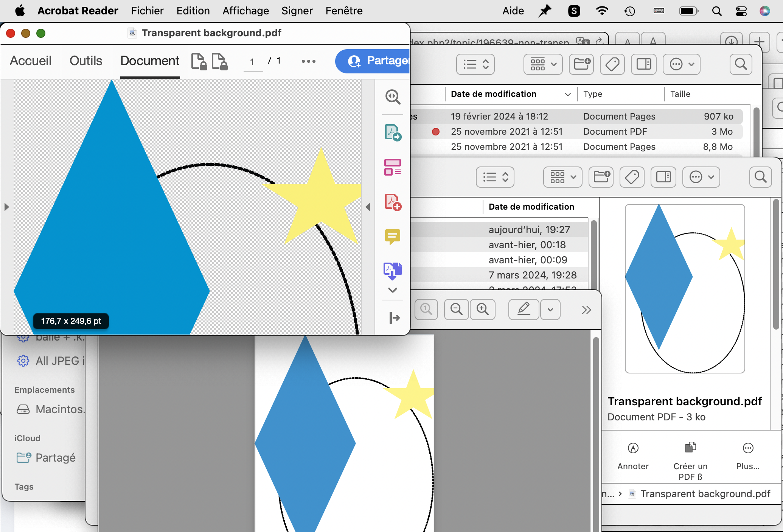Collapse the right pane with side triangle
Viewport: 783px width, 532px height.
point(368,207)
